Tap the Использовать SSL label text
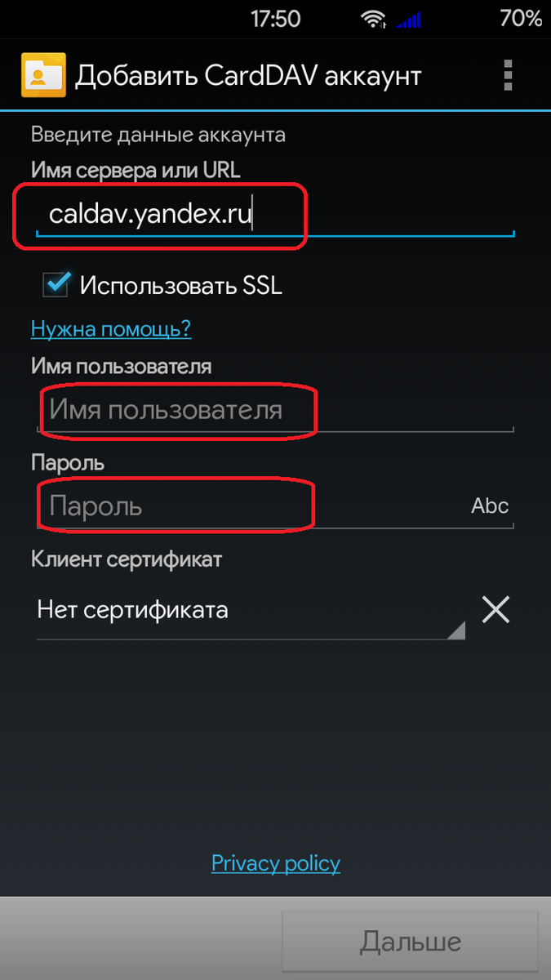Screen dimensions: 551x980 point(181,286)
